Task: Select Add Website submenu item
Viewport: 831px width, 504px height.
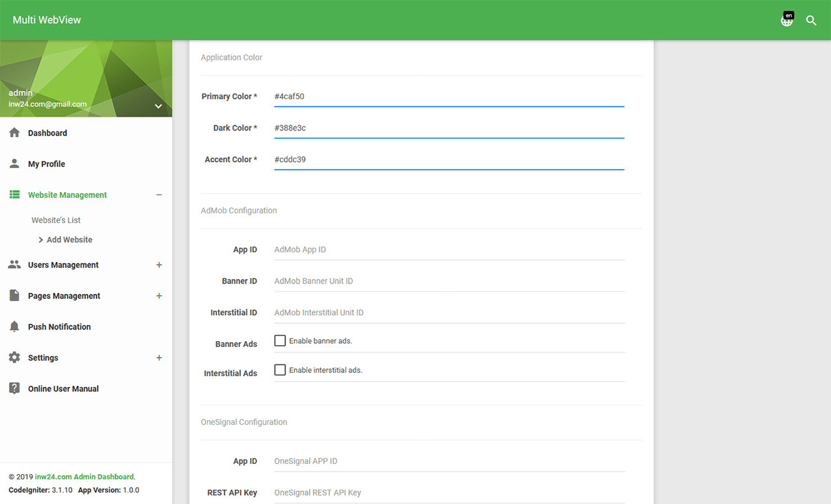Action: tap(69, 240)
